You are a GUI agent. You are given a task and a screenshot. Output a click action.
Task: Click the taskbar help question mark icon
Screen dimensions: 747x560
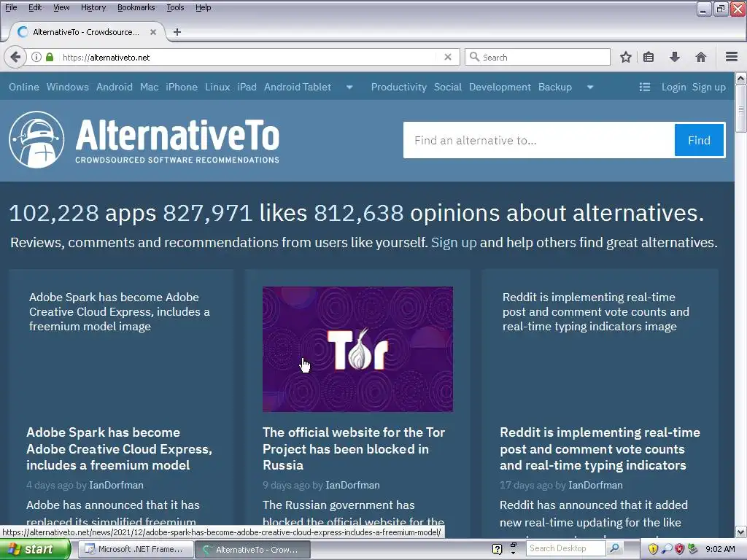(497, 549)
